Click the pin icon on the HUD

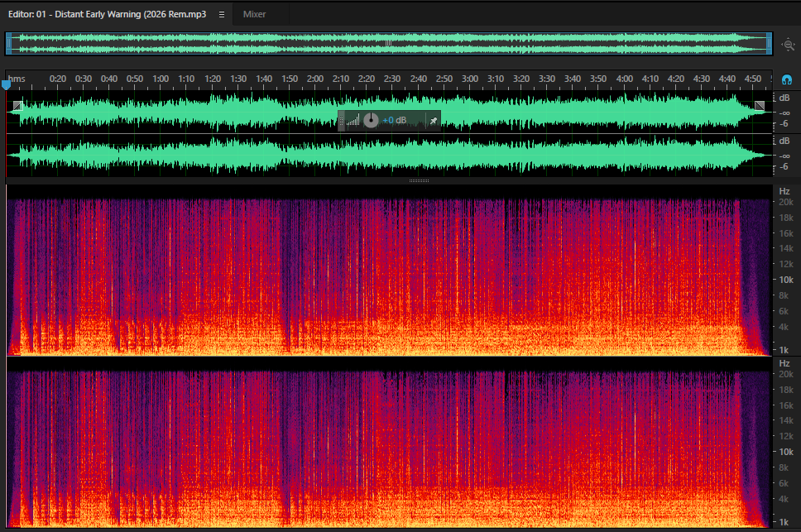click(x=434, y=121)
